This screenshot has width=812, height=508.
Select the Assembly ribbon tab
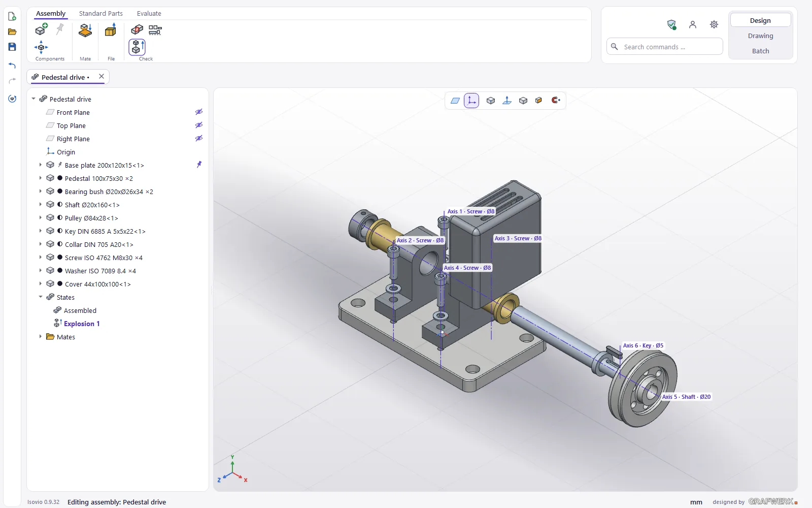tap(51, 13)
